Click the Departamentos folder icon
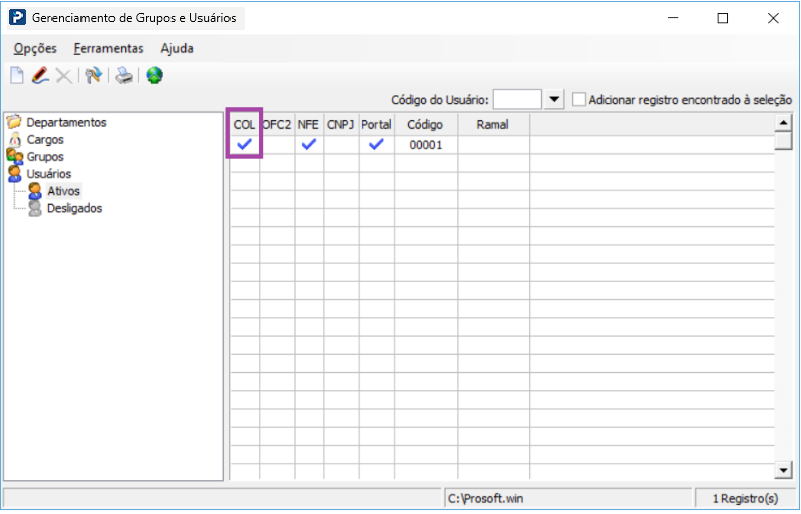Screen dimensions: 801x514 point(14,122)
